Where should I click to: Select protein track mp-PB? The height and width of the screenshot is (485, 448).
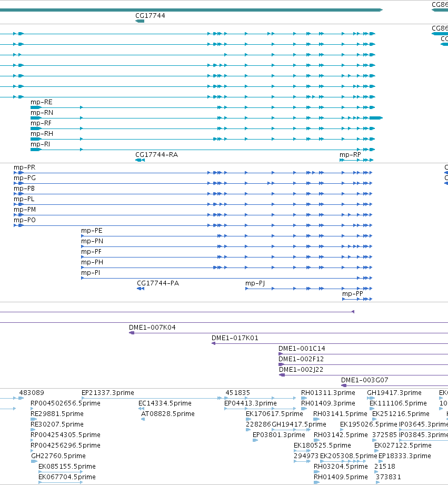193,194
